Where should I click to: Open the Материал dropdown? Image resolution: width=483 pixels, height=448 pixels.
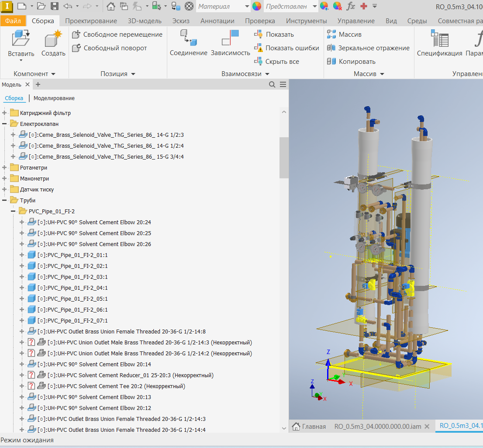(247, 7)
